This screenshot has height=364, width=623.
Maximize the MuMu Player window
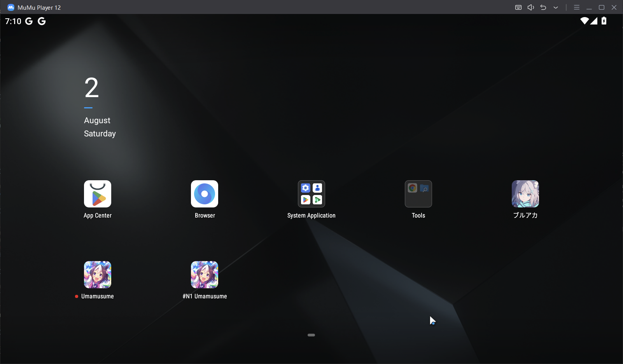602,7
